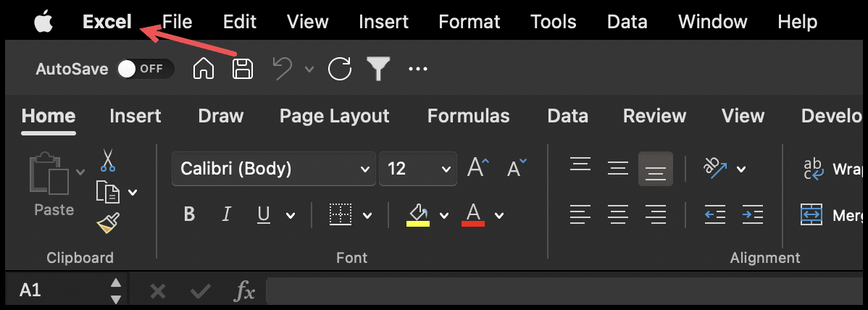Expand the Fill Color dropdown arrow

[x=444, y=215]
